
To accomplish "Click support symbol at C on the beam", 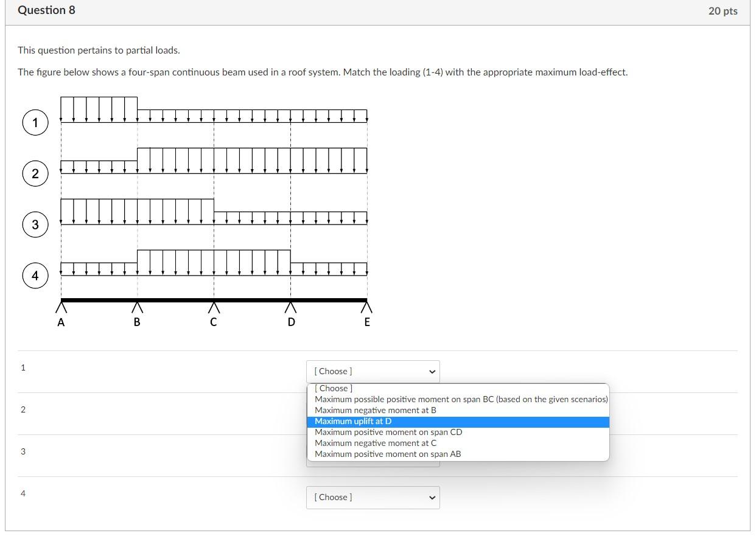I will pos(214,307).
